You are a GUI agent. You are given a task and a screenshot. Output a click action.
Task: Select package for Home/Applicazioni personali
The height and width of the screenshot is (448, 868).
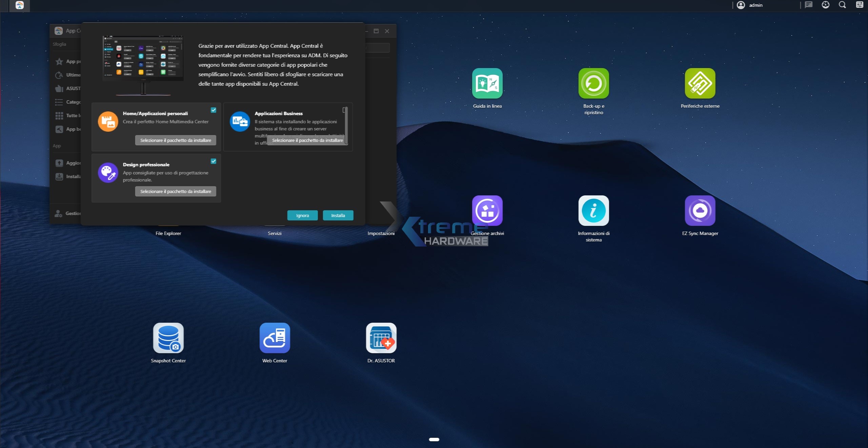(x=176, y=140)
